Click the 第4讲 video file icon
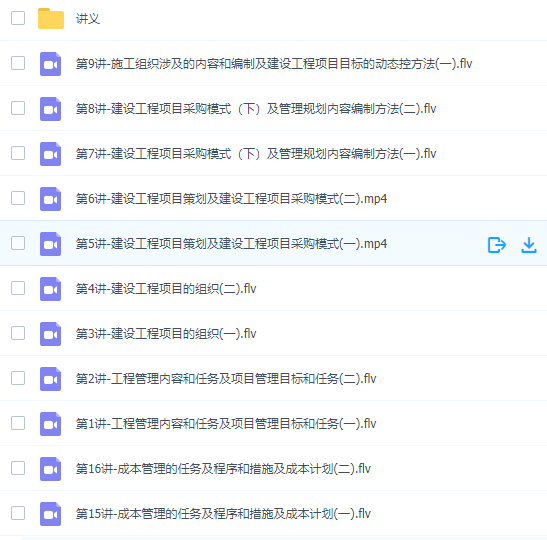Image resolution: width=547 pixels, height=540 pixels. tap(51, 289)
